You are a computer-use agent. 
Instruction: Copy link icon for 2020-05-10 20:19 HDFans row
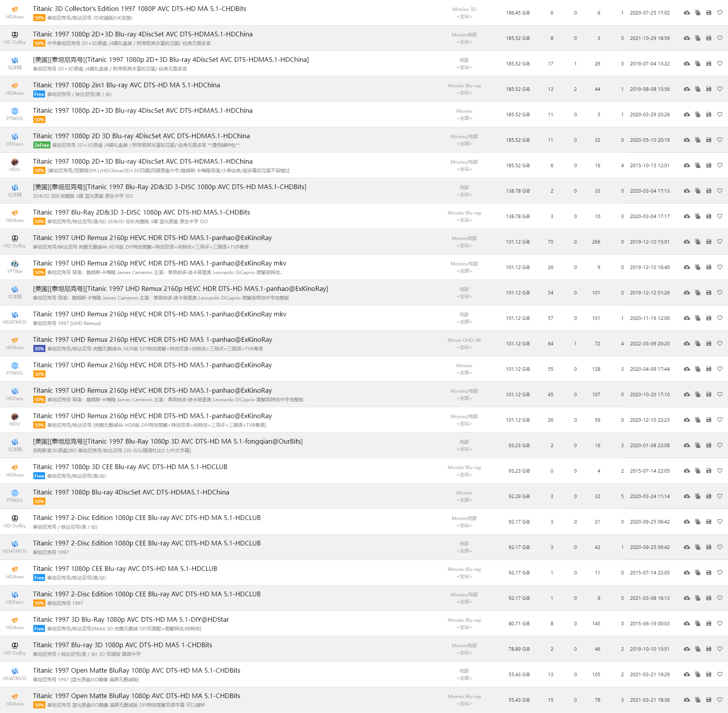[x=698, y=140]
